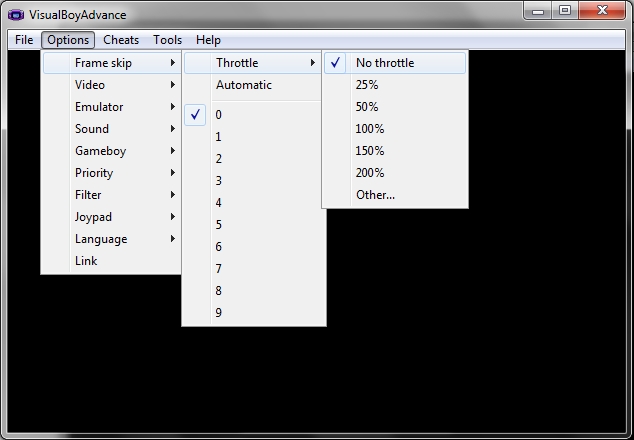Click the VisualBoyAdvance title bar icon
Viewport: 634px width, 440px height.
[16, 15]
